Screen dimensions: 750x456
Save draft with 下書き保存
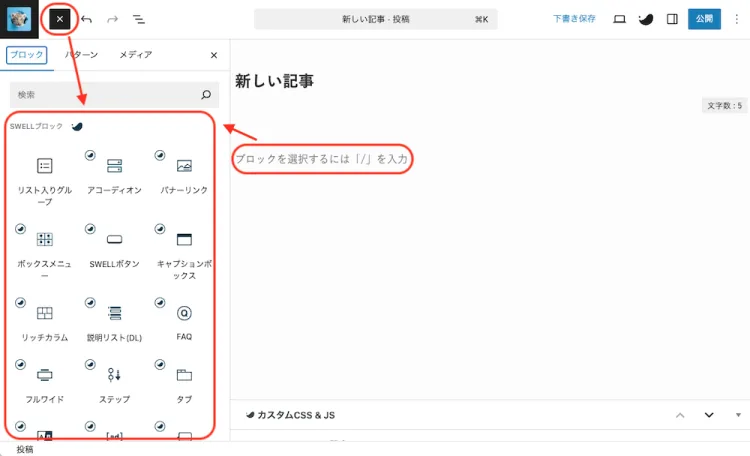click(574, 19)
